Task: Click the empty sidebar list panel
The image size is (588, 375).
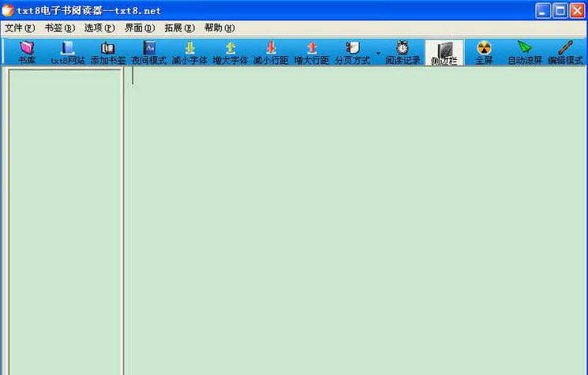Action: pos(66,222)
